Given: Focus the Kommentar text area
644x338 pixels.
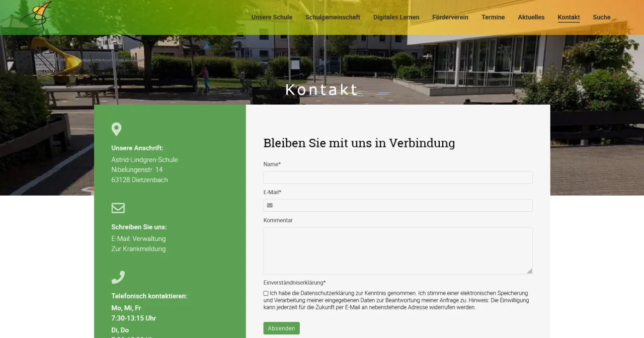Looking at the screenshot, I should pyautogui.click(x=397, y=250).
